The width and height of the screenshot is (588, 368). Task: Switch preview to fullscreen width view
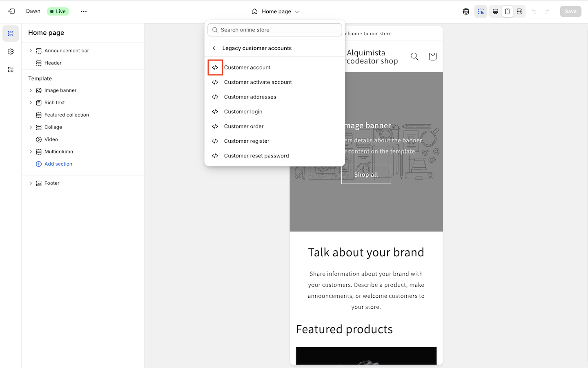(519, 11)
